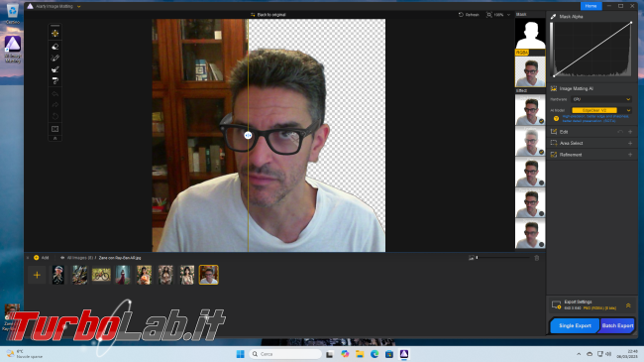This screenshot has height=362, width=644.
Task: Select the pan/move tool in the toolbar
Action: click(x=55, y=34)
